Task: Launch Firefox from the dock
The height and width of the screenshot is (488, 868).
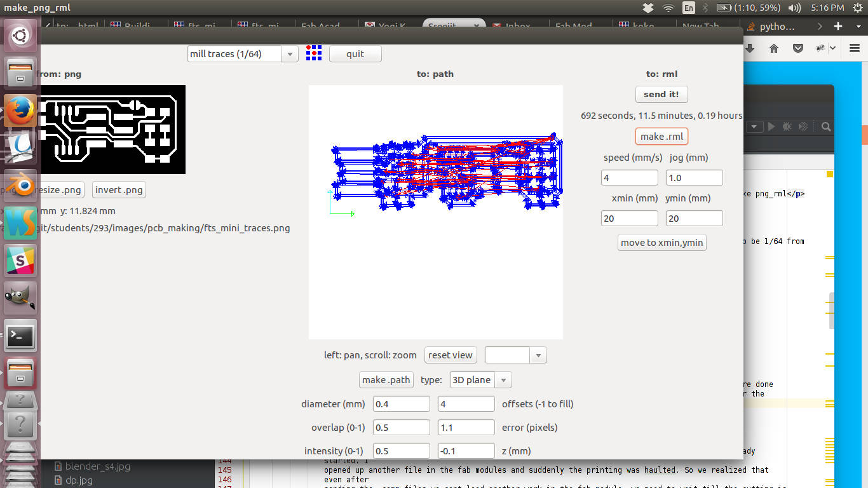Action: [20, 111]
